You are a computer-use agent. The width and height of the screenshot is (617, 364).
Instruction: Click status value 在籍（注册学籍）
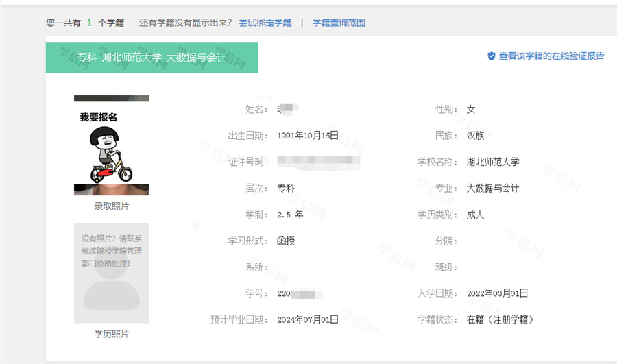pyautogui.click(x=500, y=320)
